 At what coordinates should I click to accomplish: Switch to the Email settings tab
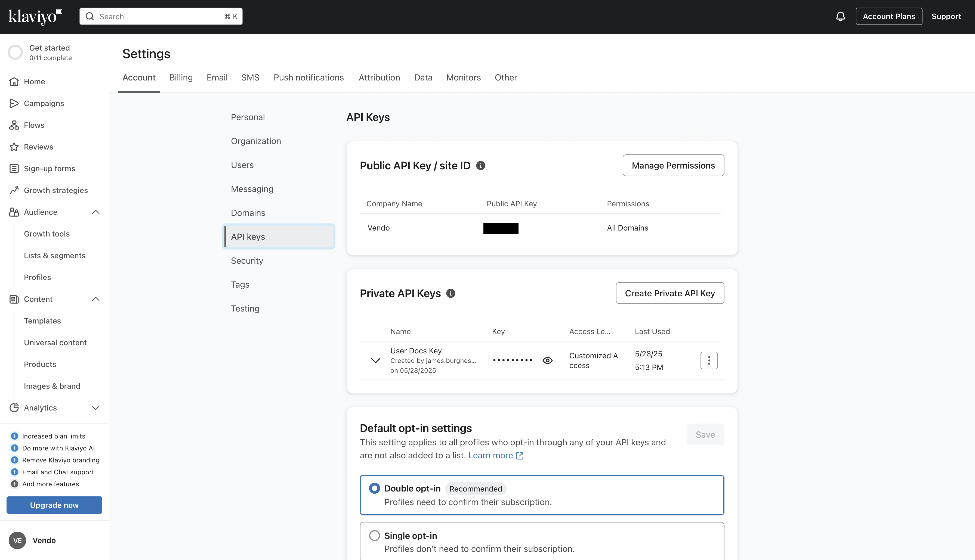(x=217, y=77)
